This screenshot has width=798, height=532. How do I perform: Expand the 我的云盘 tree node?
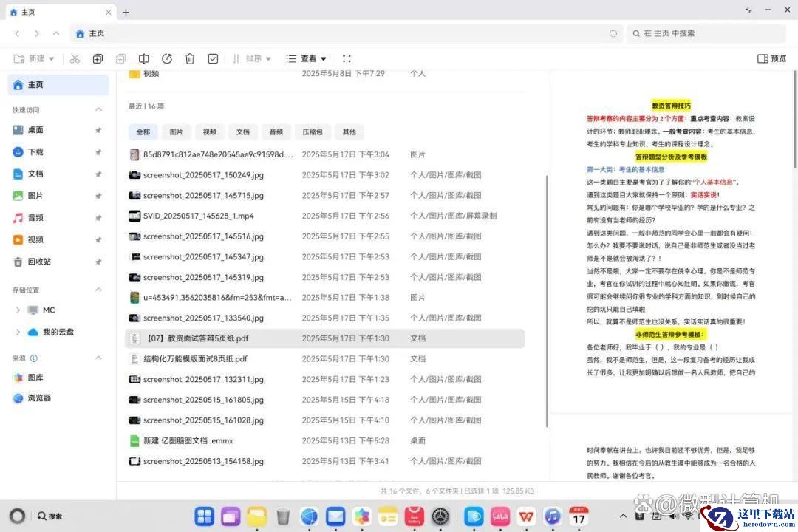(x=18, y=332)
